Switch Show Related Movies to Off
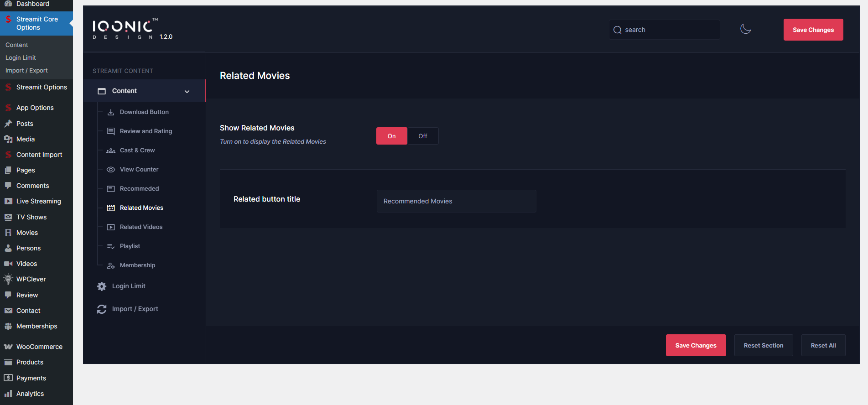The image size is (868, 405). tap(423, 136)
